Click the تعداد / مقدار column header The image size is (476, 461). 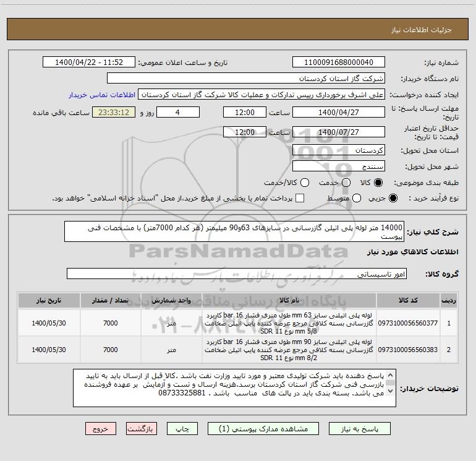(x=111, y=300)
